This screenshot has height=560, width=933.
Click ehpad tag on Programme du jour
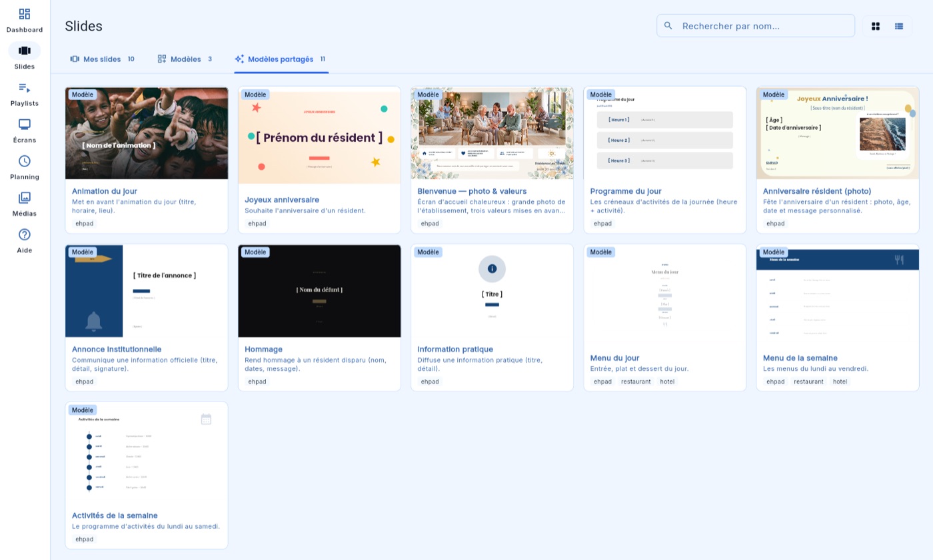[x=602, y=224]
